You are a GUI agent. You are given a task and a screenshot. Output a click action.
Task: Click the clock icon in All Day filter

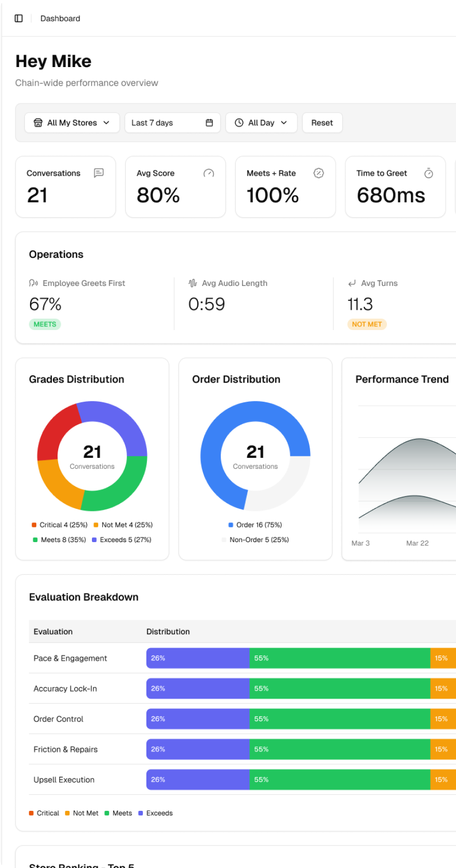239,123
